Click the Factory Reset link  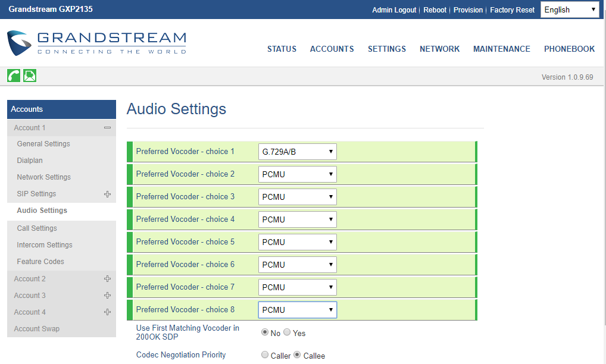(512, 10)
